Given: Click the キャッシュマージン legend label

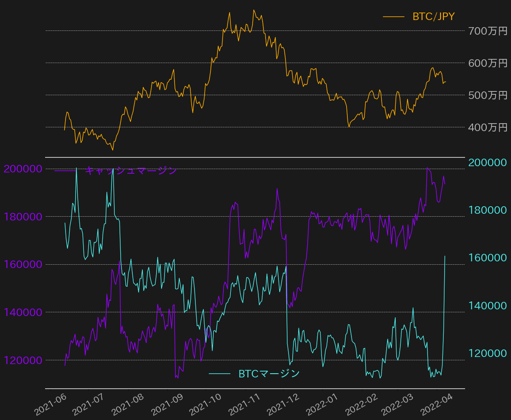Looking at the screenshot, I should (131, 170).
